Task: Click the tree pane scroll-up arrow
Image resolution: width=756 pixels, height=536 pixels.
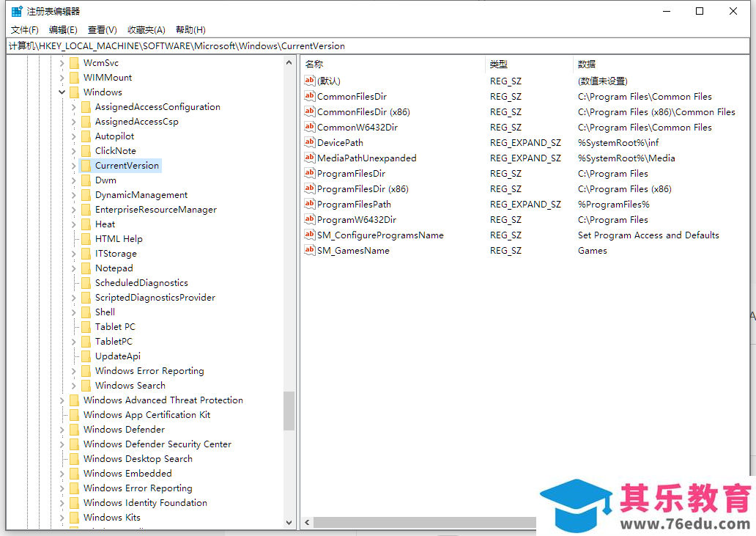Action: [289, 62]
